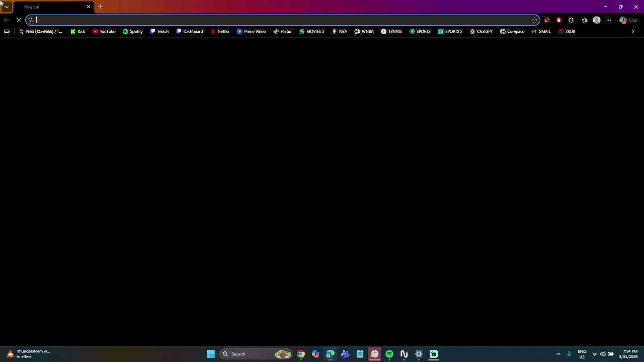Stop loading the page

[x=19, y=20]
